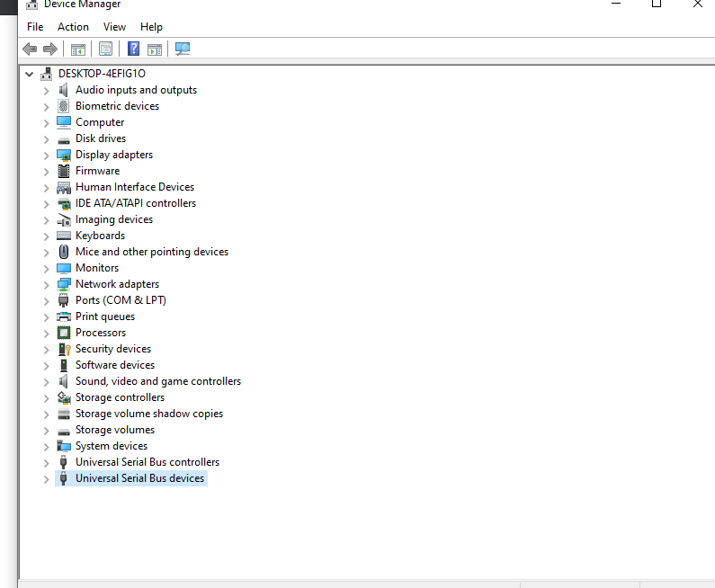This screenshot has width=715, height=588.
Task: Open the Properties toolbar icon
Action: (x=105, y=49)
